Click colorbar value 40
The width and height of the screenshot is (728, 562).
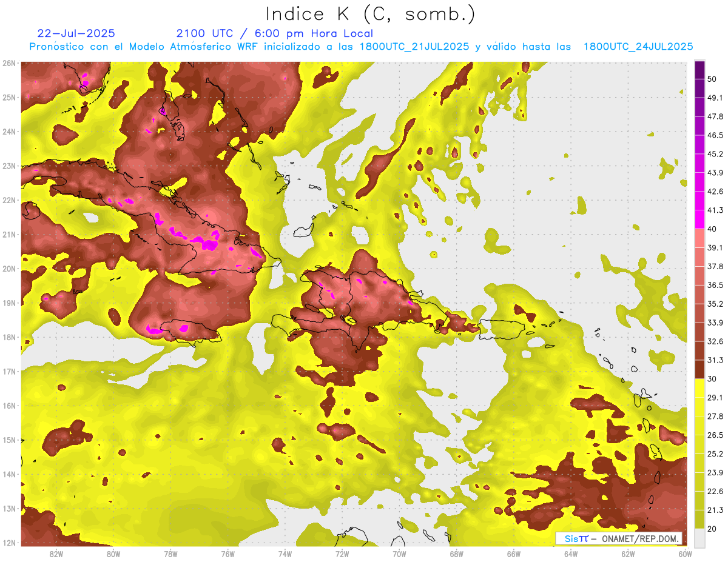click(712, 229)
